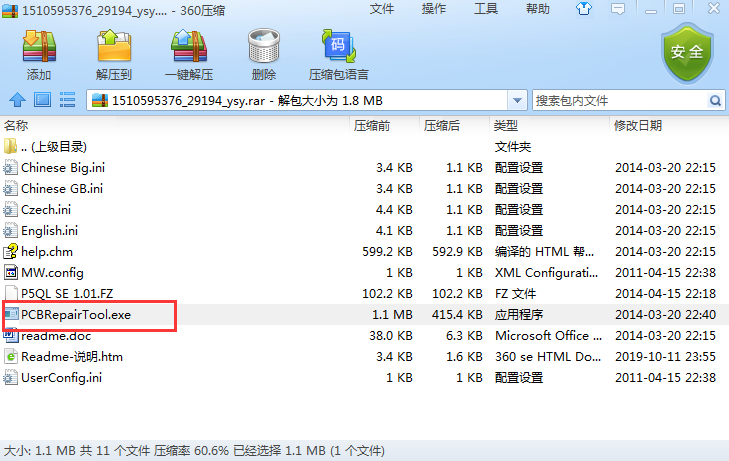The image size is (729, 461).
Task: Select the P5QL SE 1.01.FZ file
Action: [364, 294]
